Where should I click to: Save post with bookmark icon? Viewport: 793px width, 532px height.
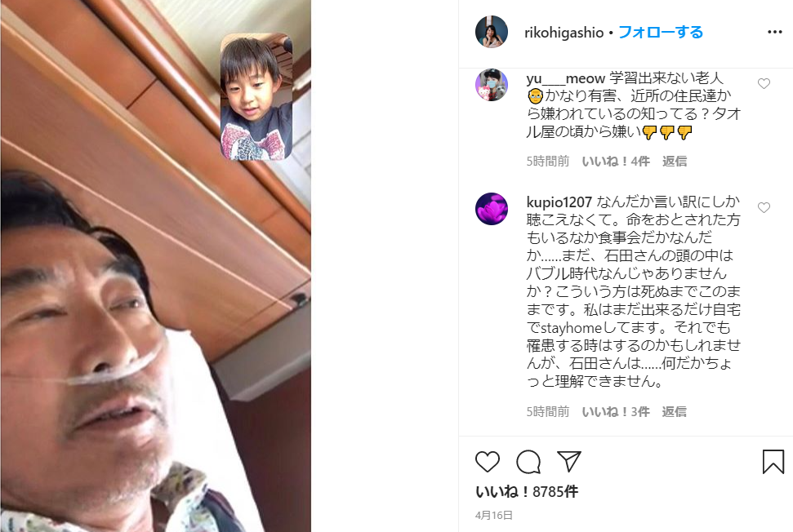pyautogui.click(x=773, y=461)
